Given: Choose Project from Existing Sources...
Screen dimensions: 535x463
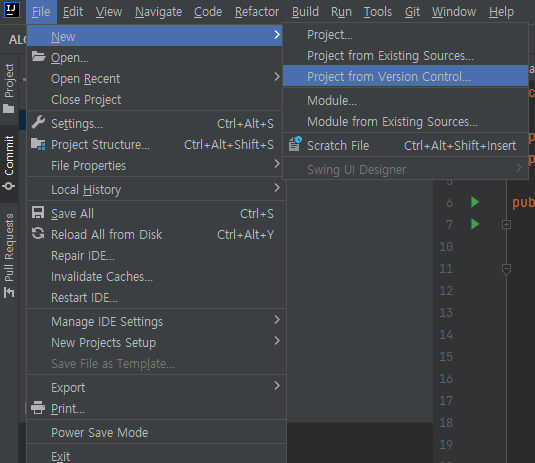Looking at the screenshot, I should (x=405, y=56).
